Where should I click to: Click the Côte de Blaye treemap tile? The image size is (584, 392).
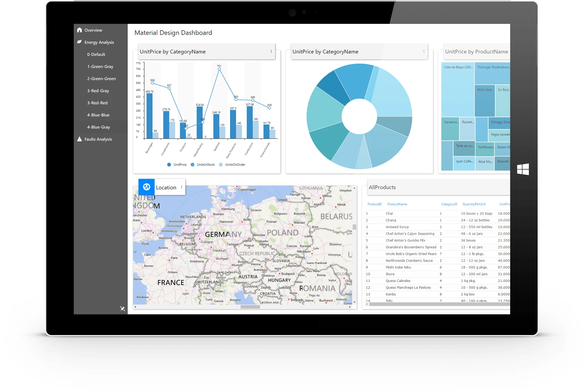[457, 90]
